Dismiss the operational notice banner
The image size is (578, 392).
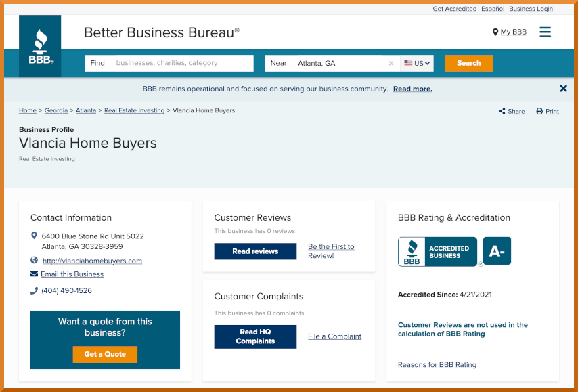[563, 89]
